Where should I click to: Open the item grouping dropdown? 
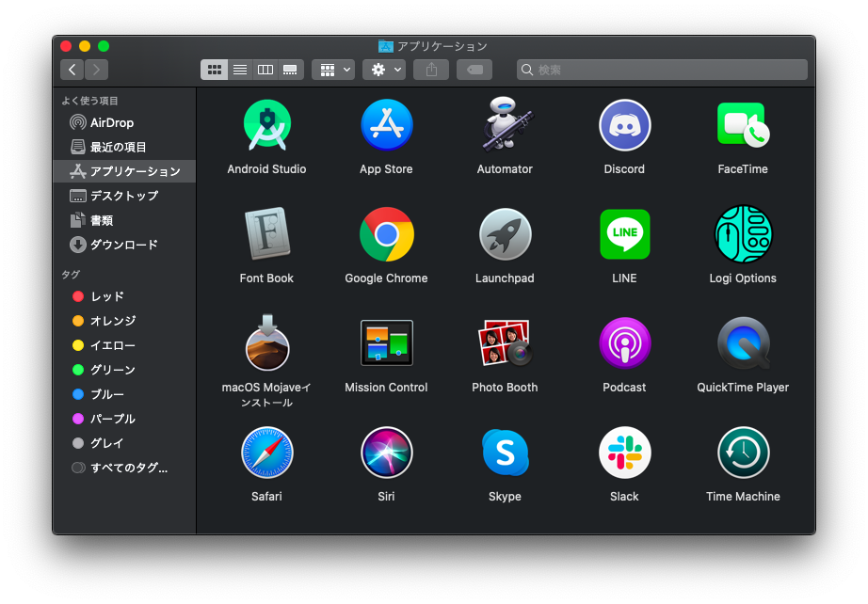point(332,69)
